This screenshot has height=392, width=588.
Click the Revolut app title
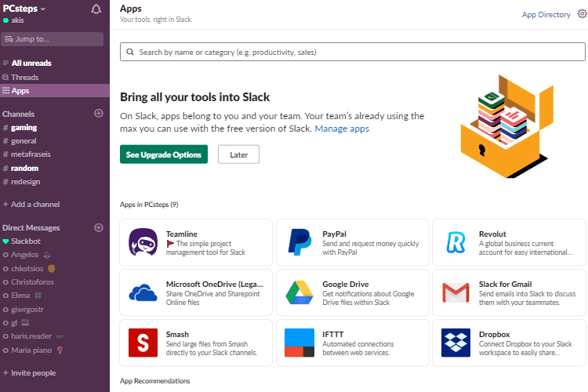coord(492,234)
